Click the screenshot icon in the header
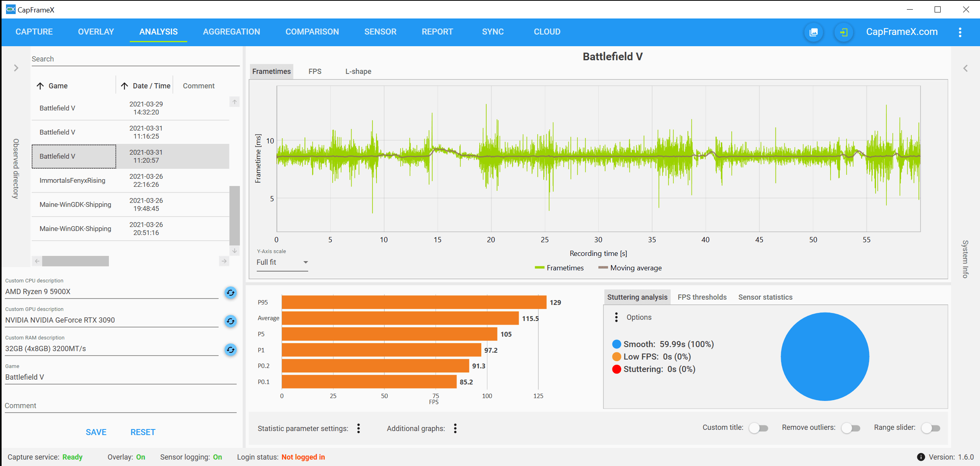 [814, 32]
